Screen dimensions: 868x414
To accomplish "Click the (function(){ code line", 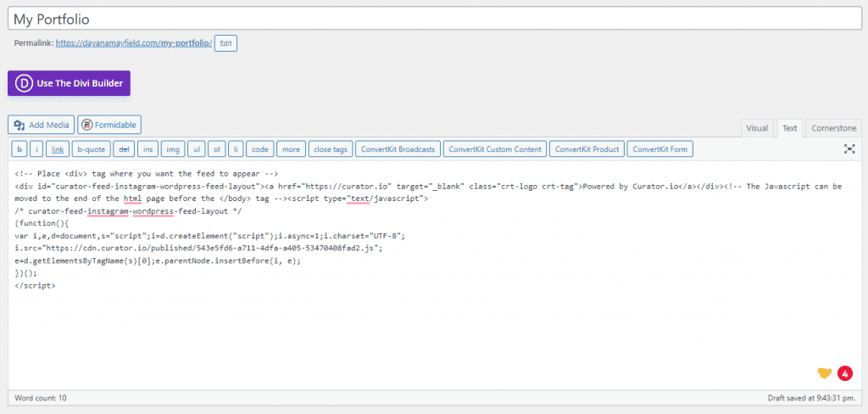I will [x=42, y=223].
